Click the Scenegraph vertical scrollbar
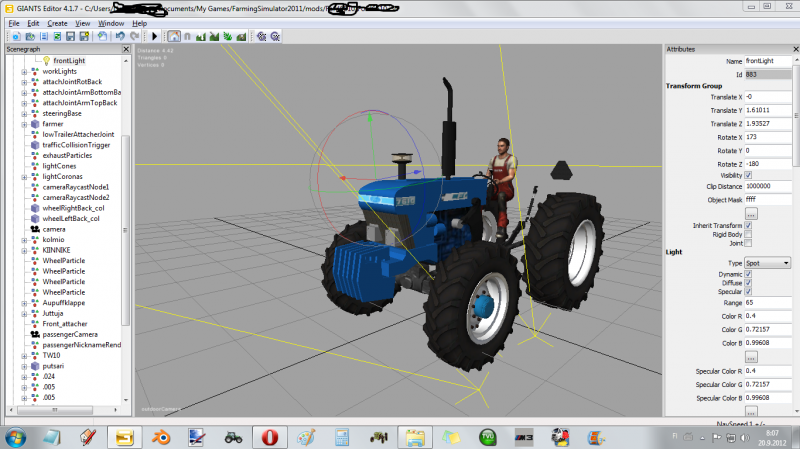 pos(126,230)
